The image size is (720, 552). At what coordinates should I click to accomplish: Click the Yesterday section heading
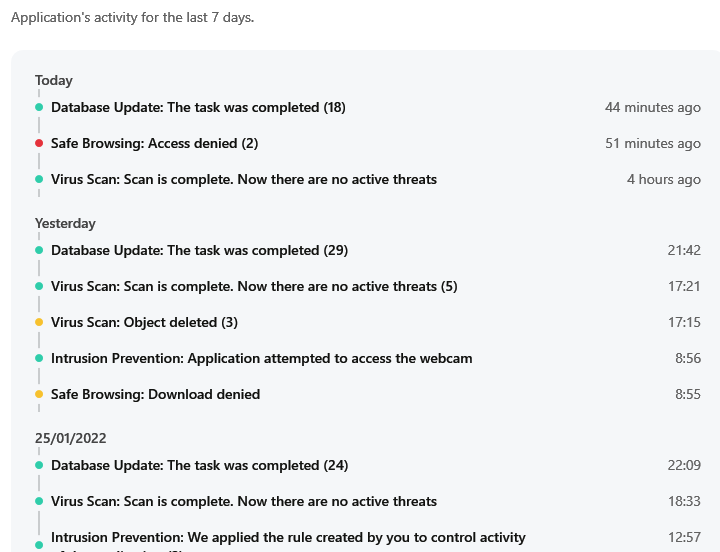[x=65, y=223]
